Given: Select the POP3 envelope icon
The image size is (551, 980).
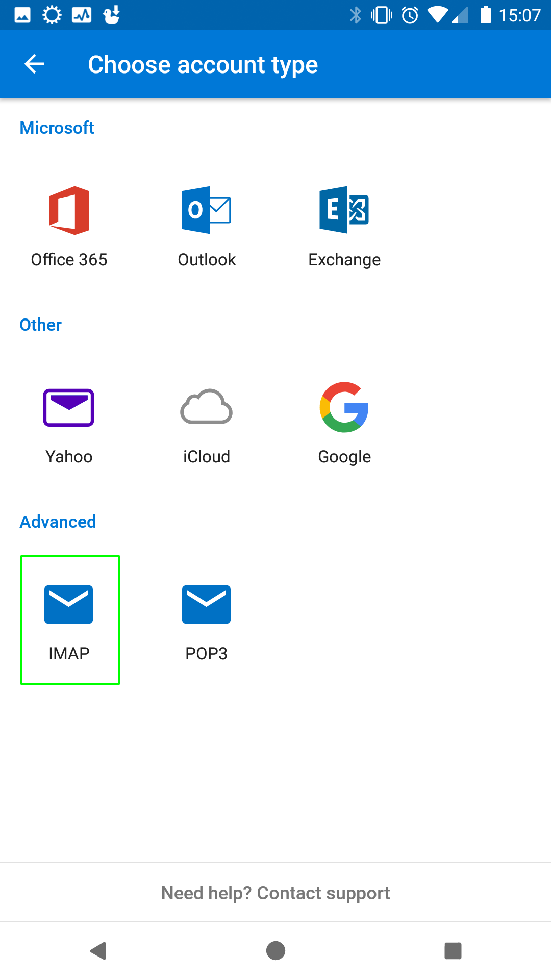Looking at the screenshot, I should (x=206, y=604).
